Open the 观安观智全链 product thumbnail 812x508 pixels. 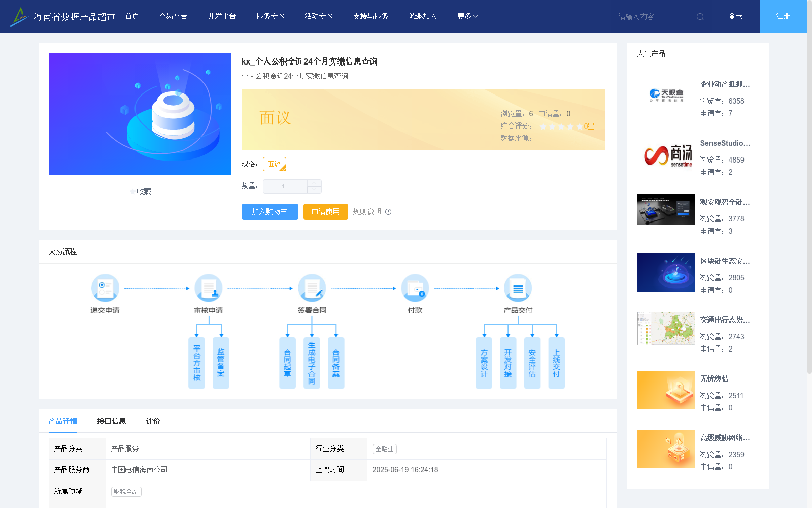(666, 209)
